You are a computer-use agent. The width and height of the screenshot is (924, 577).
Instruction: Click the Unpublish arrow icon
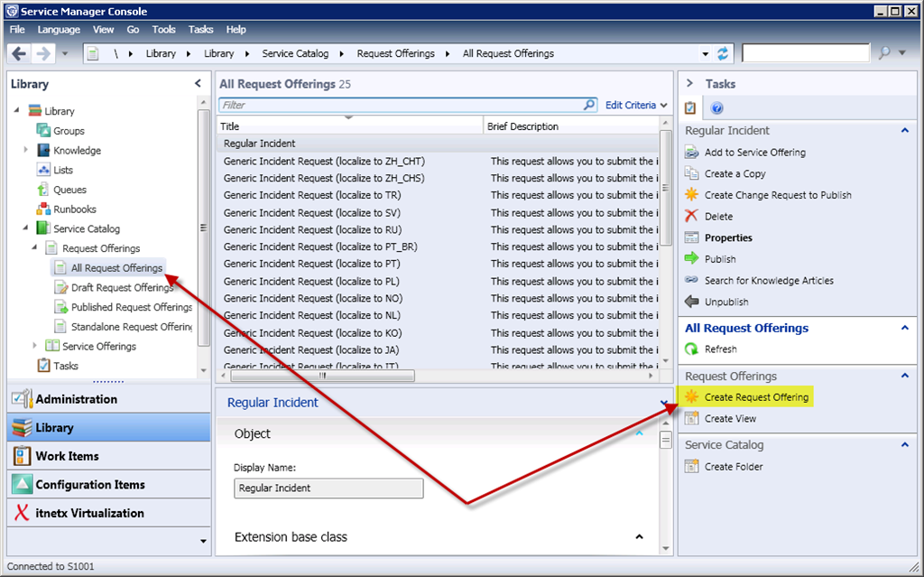click(x=692, y=302)
